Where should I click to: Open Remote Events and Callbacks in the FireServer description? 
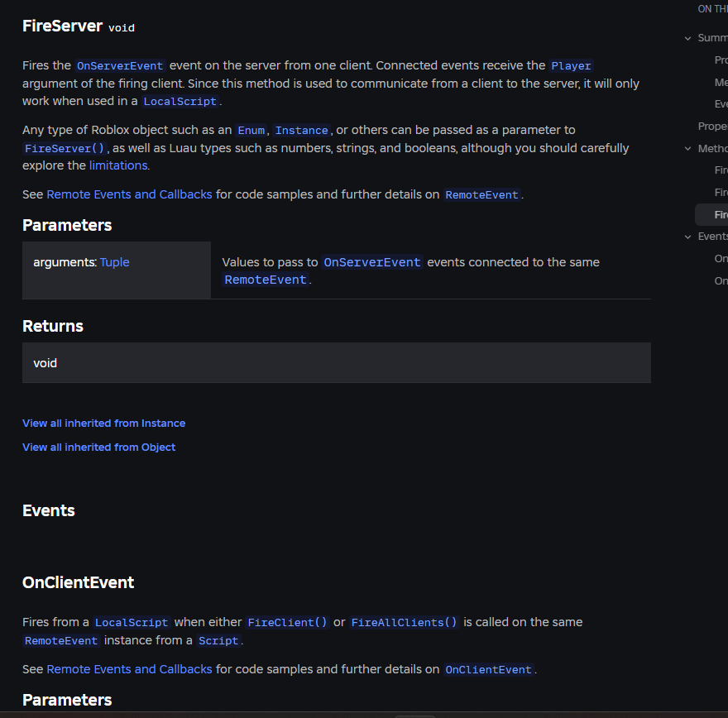pos(129,194)
